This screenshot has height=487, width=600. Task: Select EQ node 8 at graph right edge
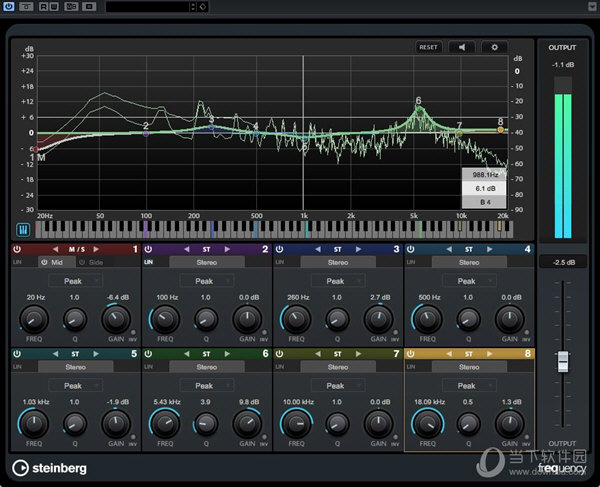click(501, 130)
